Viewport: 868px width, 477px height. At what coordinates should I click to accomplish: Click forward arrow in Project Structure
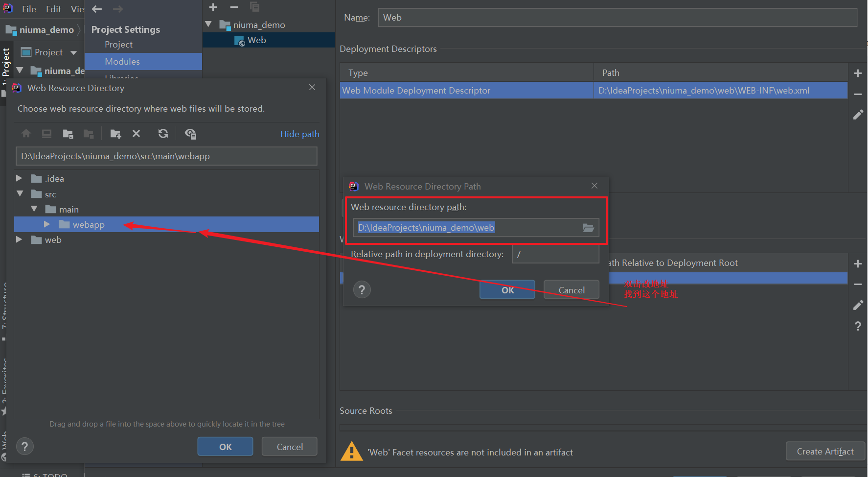[117, 9]
